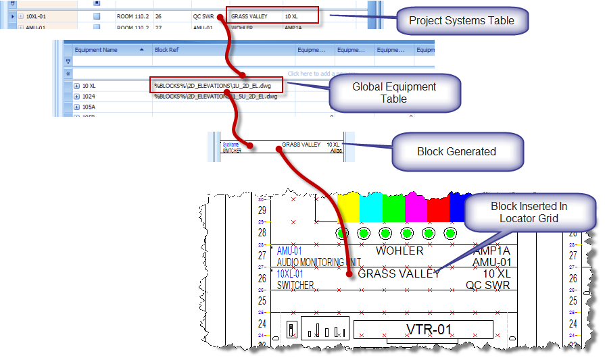Image resolution: width=605 pixels, height=364 pixels.
Task: Click rack unit number 29 on left rail
Action: (262, 211)
